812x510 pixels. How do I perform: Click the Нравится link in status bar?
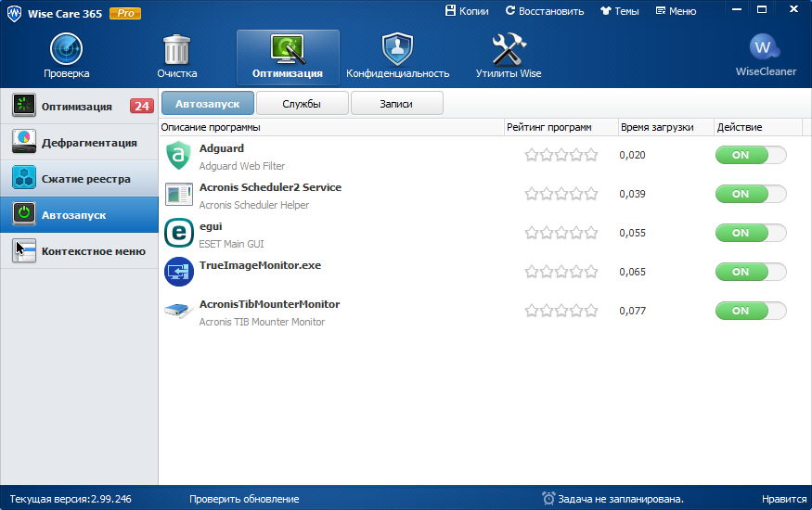pos(784,499)
